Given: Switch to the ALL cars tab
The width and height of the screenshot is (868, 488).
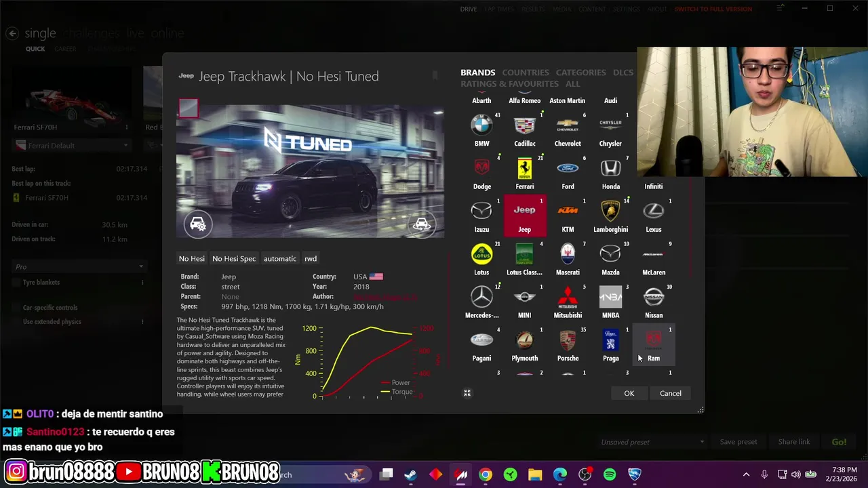Looking at the screenshot, I should [x=573, y=84].
